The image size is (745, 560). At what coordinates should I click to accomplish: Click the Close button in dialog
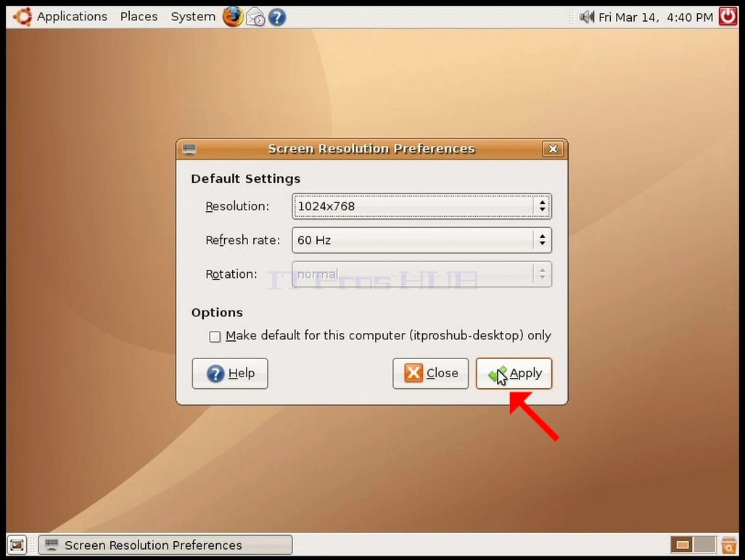430,374
